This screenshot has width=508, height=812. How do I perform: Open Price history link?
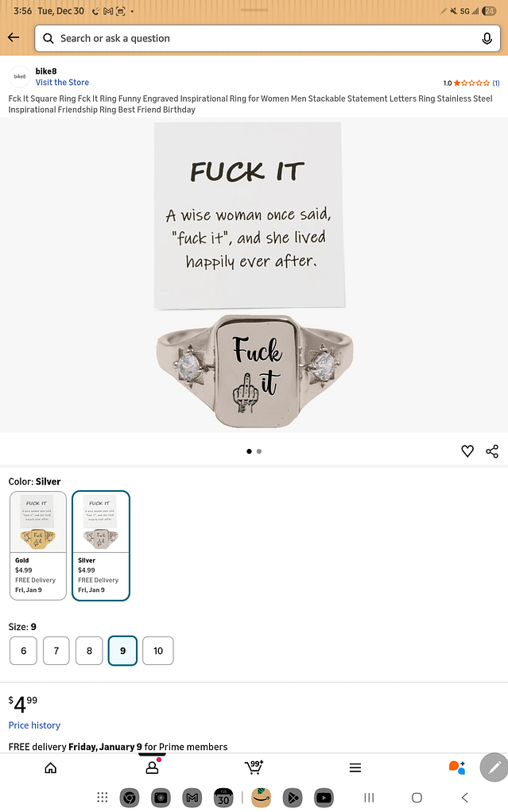34,725
